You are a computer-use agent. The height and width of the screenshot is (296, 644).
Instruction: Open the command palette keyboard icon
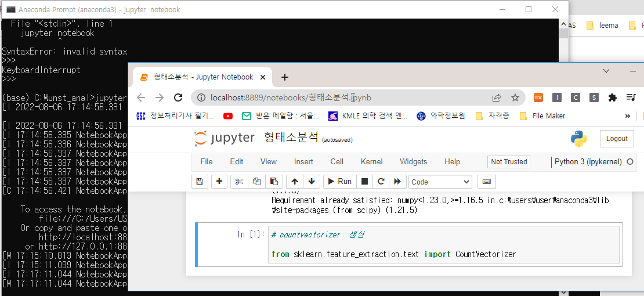pyautogui.click(x=487, y=181)
